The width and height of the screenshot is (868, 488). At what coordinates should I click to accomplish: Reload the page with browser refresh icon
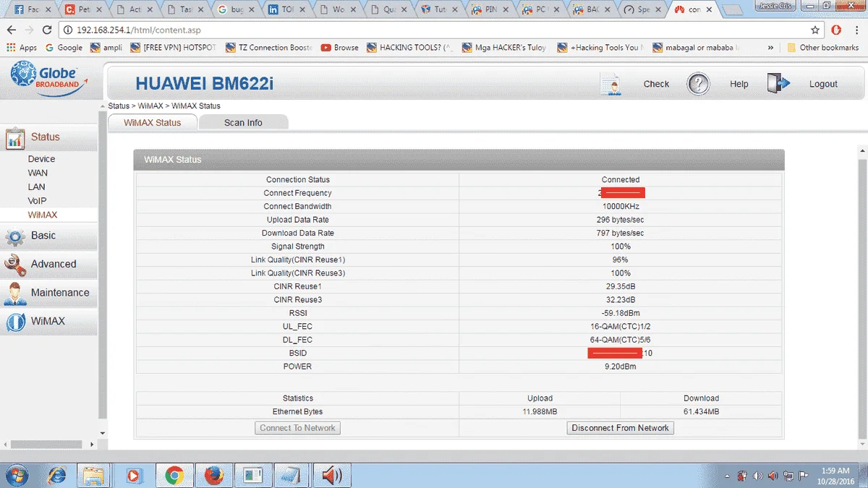point(47,30)
